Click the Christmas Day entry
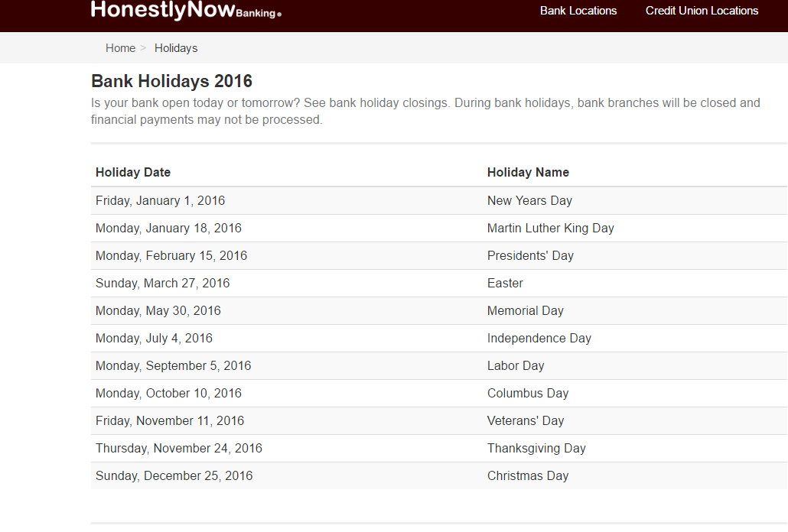Screen dimensions: 788x532 pos(528,475)
